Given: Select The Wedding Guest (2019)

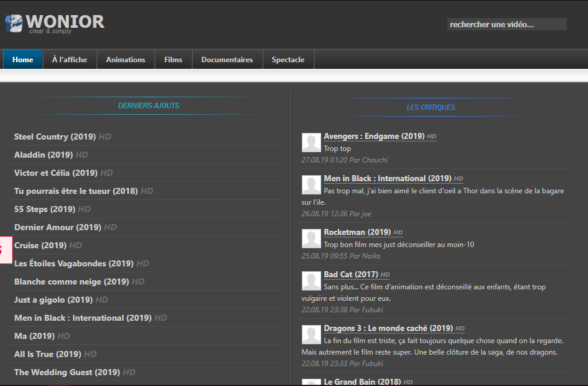Looking at the screenshot, I should [67, 372].
